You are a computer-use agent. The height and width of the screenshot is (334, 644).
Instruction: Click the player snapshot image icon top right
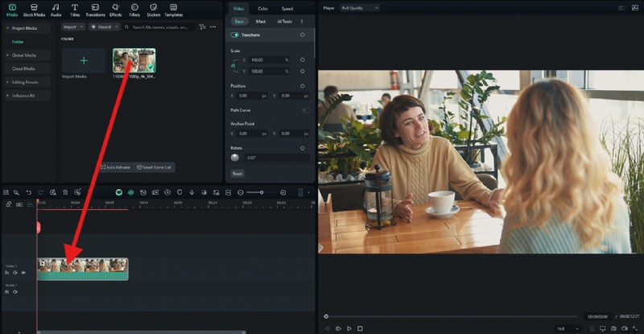(x=634, y=8)
